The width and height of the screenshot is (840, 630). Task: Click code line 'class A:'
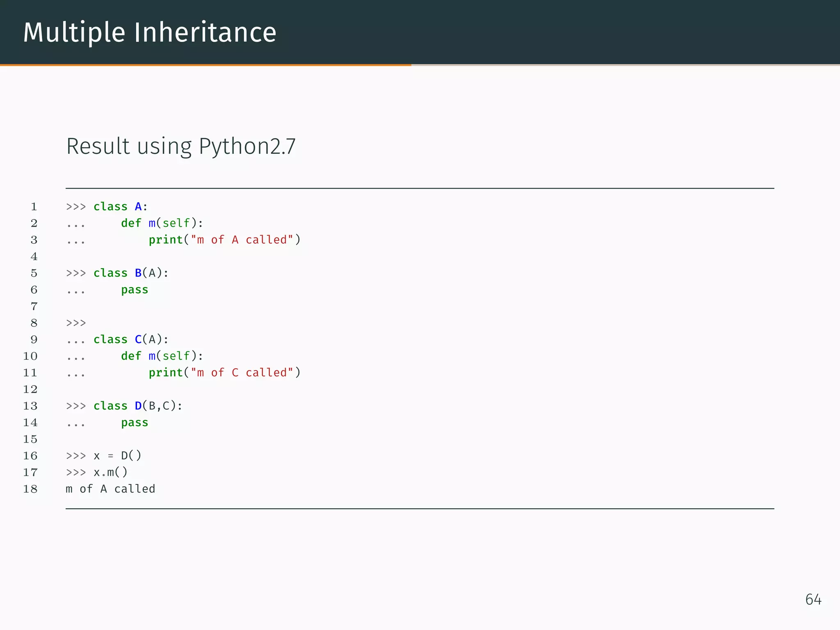click(x=121, y=207)
